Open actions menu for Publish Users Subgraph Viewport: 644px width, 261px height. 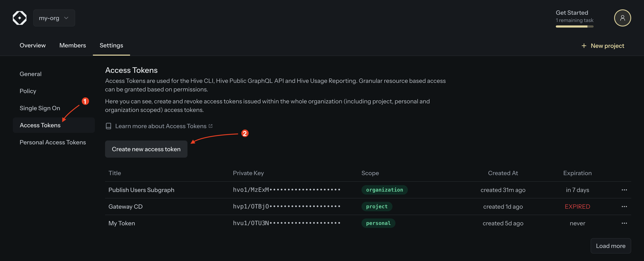pyautogui.click(x=624, y=190)
